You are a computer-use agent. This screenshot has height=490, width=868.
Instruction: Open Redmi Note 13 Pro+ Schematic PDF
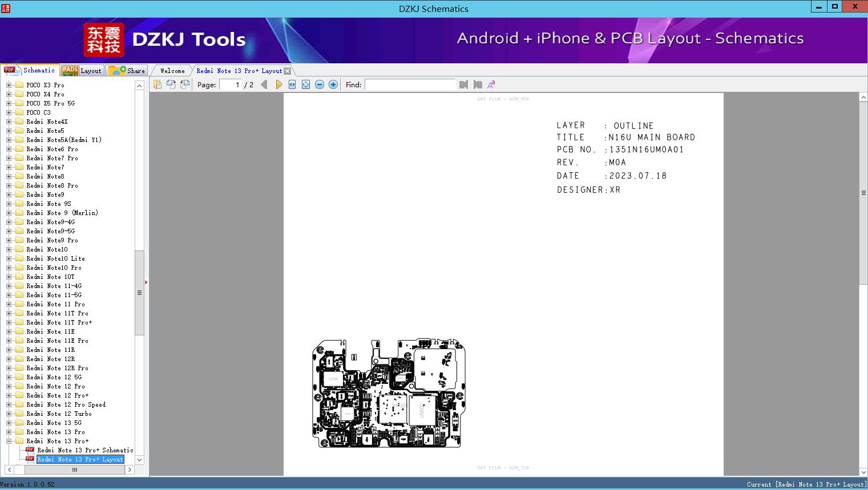coord(85,450)
